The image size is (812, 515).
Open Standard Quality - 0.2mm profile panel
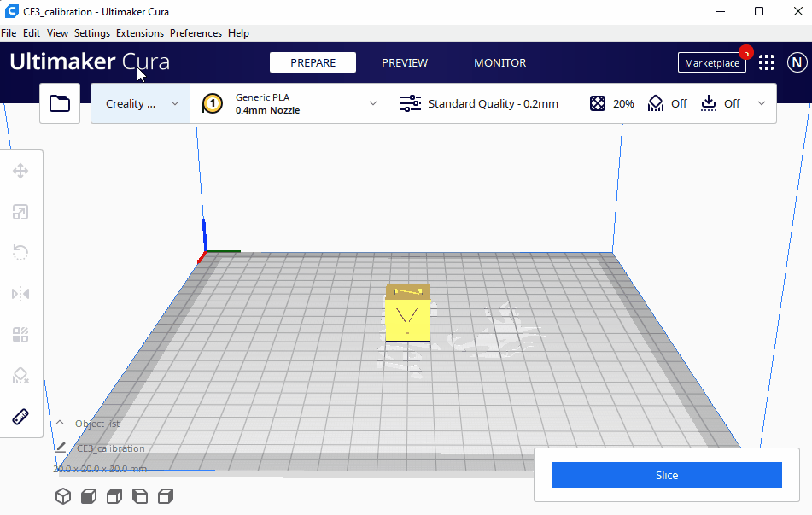(493, 103)
